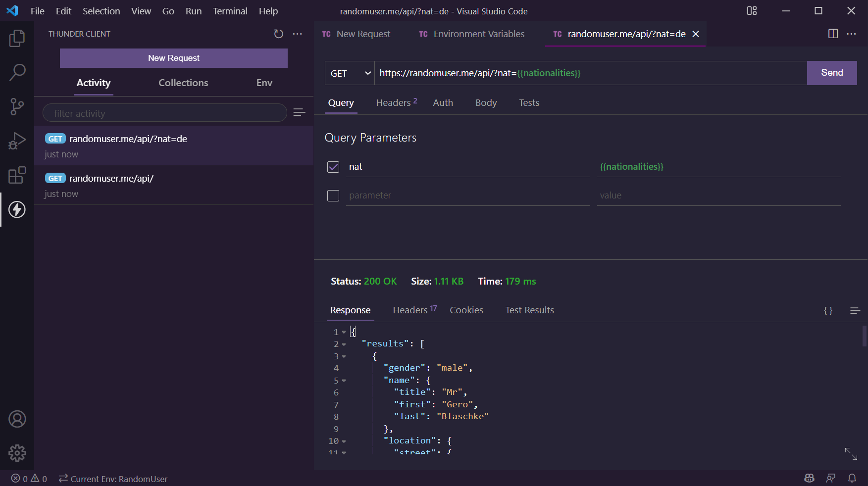Click the curly braces format icon
The height and width of the screenshot is (486, 868).
(828, 311)
